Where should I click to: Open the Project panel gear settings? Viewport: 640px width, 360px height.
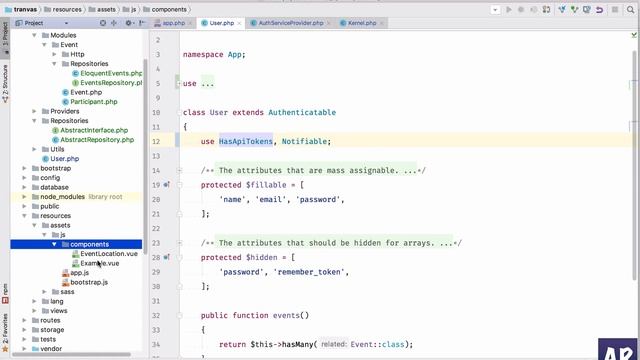129,23
